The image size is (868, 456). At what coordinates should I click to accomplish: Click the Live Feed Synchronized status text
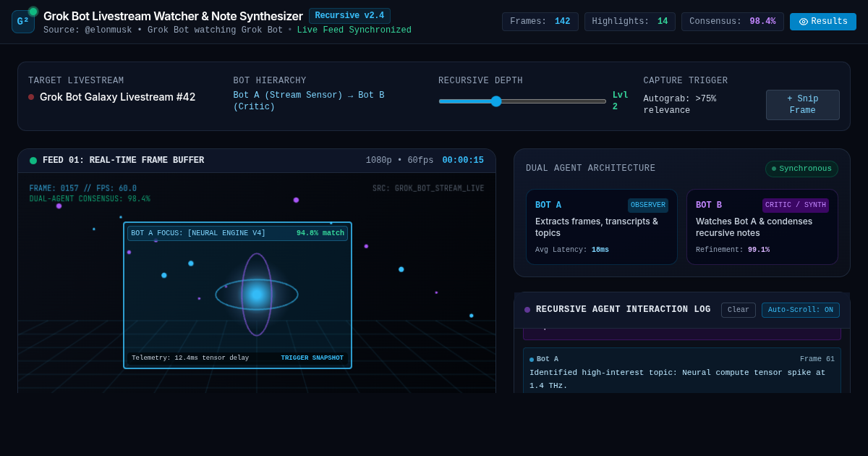pos(354,30)
